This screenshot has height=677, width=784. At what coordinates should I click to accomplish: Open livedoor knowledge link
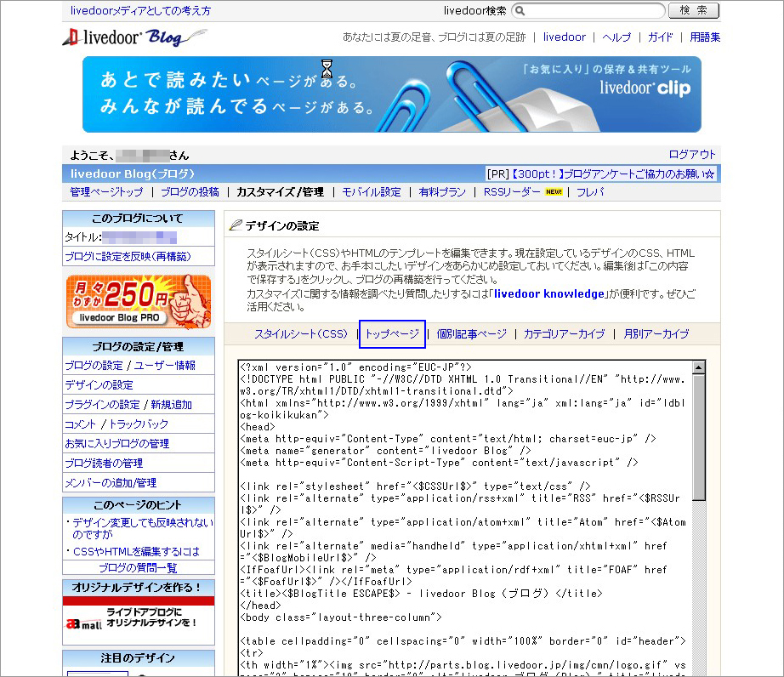coord(549,294)
